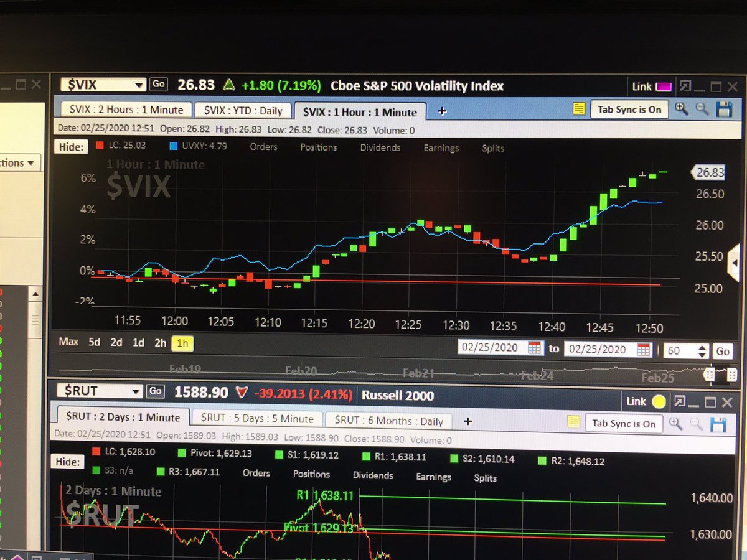Viewport: 747px width, 560px height.
Task: Toggle LC: 25.03 red overlay in $VIX
Action: pyautogui.click(x=121, y=146)
